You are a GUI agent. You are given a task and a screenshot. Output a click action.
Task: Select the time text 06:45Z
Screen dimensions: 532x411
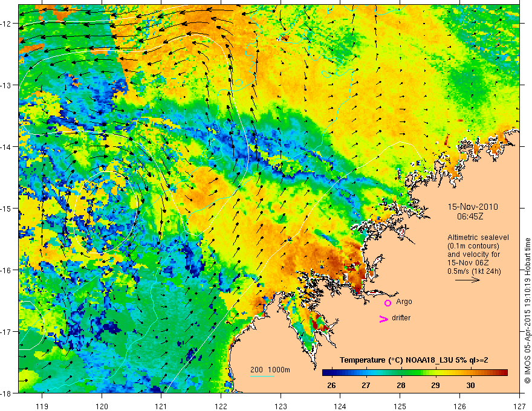click(x=470, y=216)
